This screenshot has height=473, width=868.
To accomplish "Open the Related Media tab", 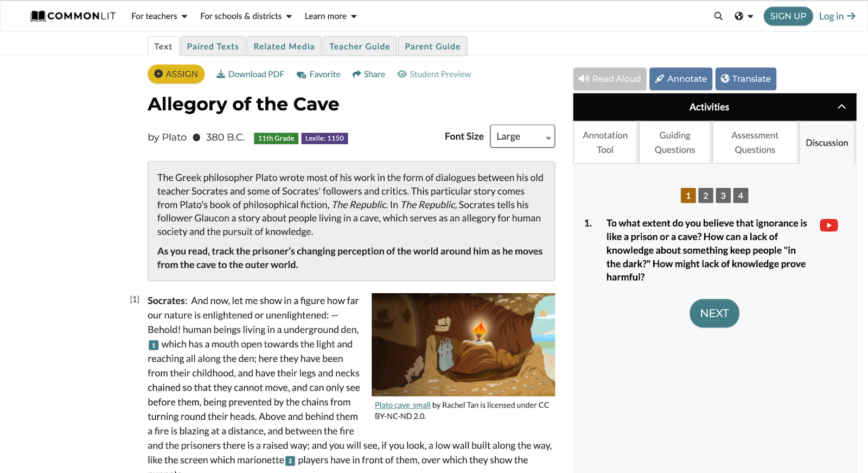I will coord(284,46).
